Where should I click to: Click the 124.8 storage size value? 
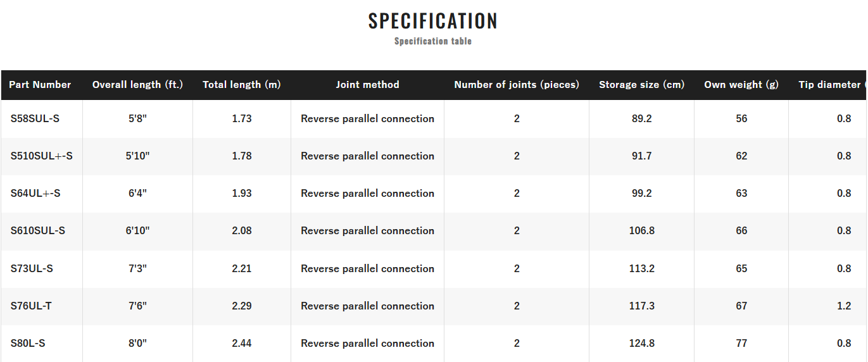tap(641, 343)
